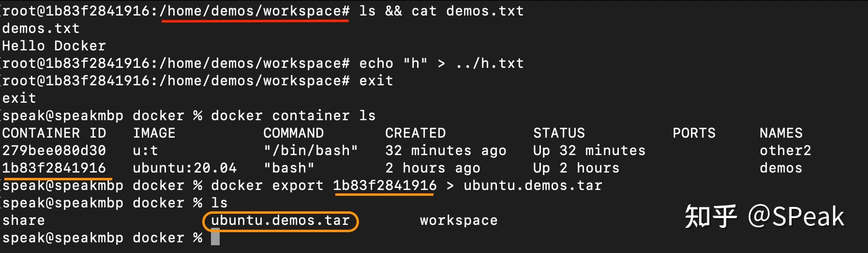This screenshot has width=868, height=253.
Task: Click the container ID '279bee080d30'
Action: (x=54, y=151)
